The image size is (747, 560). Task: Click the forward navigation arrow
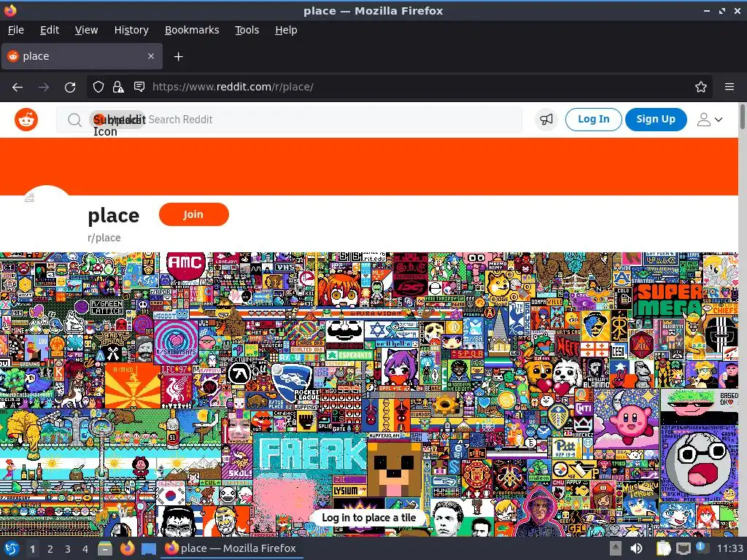click(44, 87)
